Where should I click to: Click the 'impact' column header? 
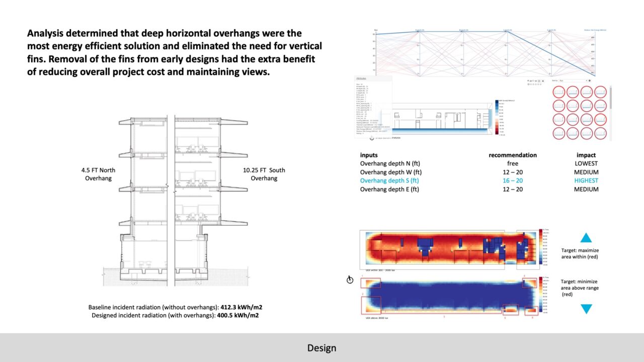[586, 155]
